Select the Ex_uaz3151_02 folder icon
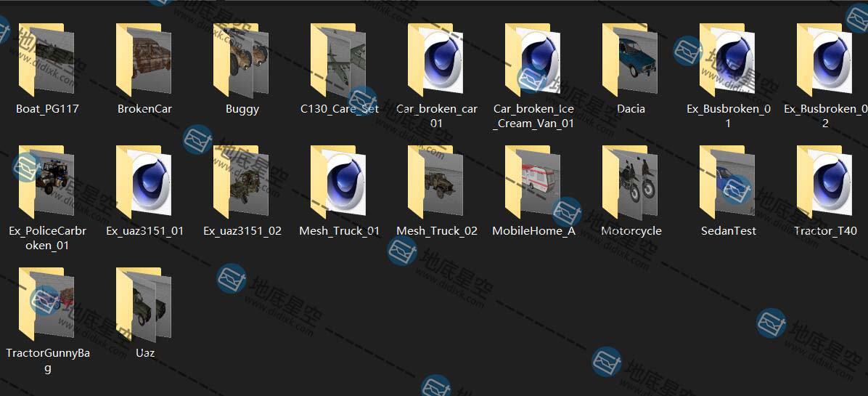868x396 pixels. pyautogui.click(x=242, y=182)
